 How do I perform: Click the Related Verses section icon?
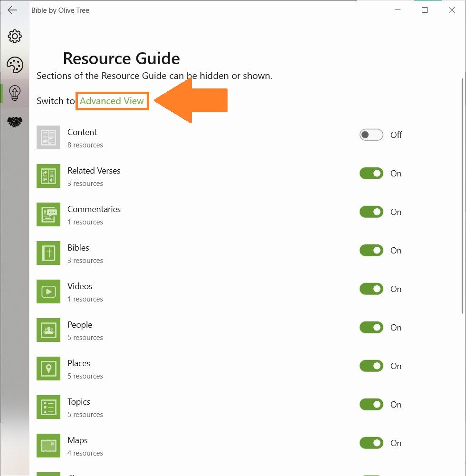(48, 176)
